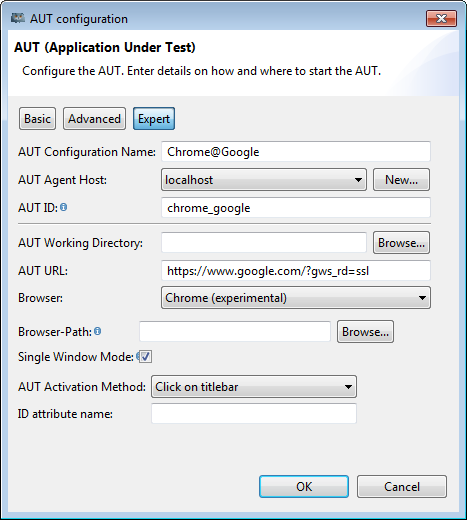Close the AUT configuration window
This screenshot has height=520, width=467.
click(441, 18)
